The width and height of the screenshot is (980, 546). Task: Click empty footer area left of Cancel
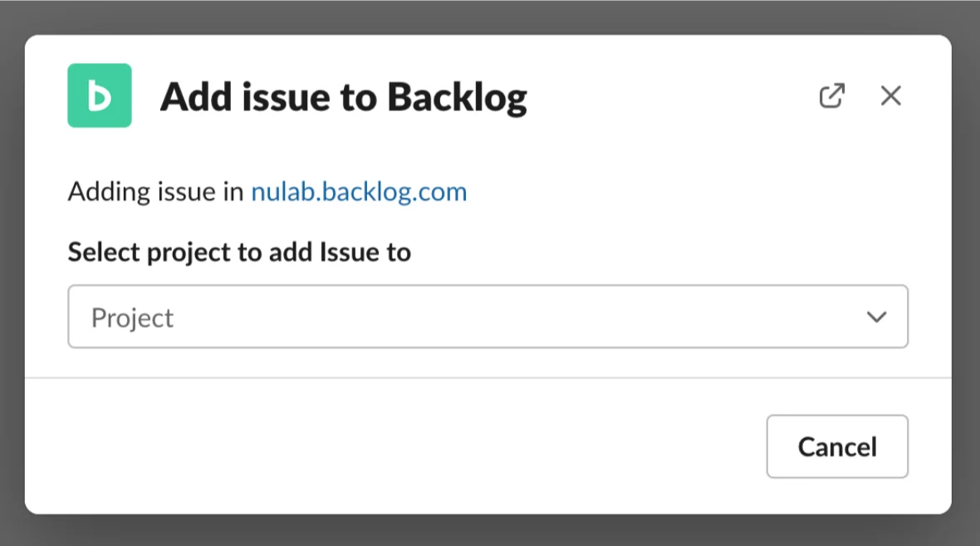coord(394,446)
